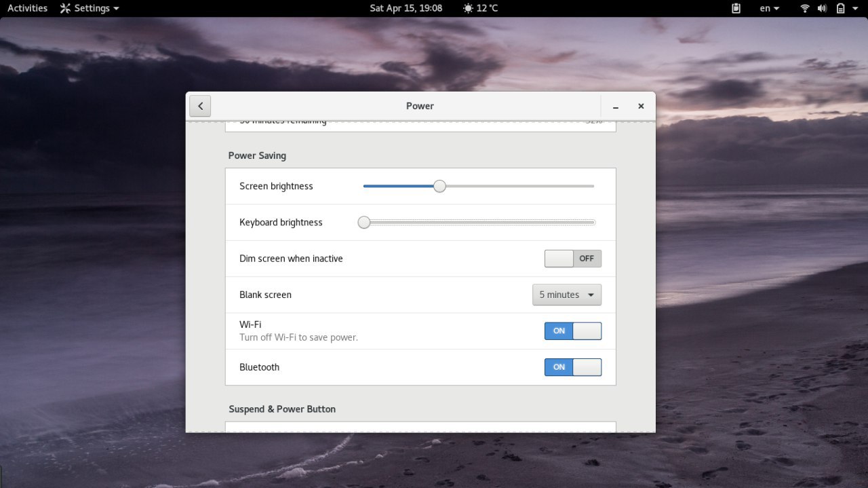
Task: Open the clipboard indicator in top bar
Action: (x=736, y=8)
